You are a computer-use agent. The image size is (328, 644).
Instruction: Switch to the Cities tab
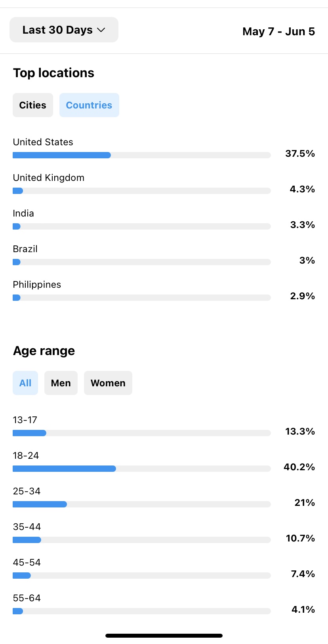(33, 105)
